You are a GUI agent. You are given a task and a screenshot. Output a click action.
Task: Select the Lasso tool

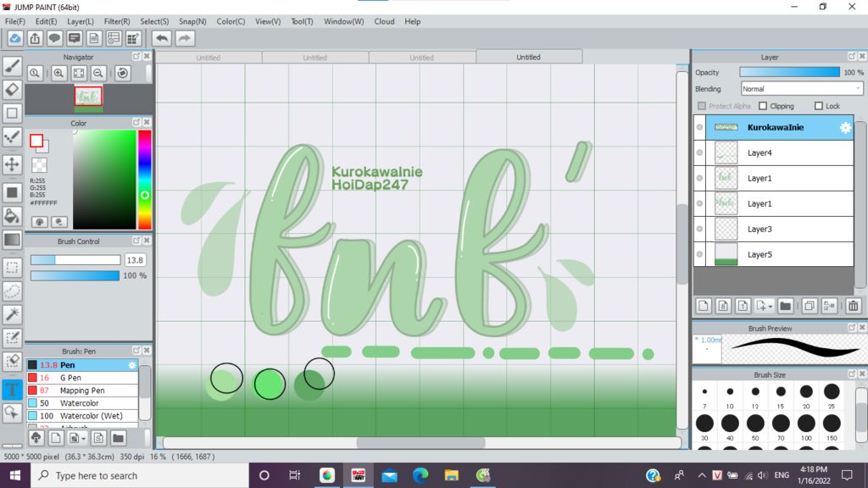coord(12,291)
